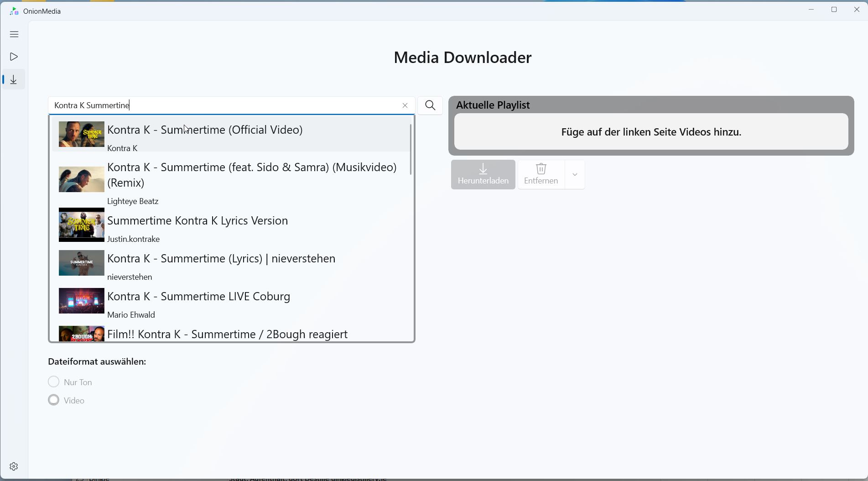Image resolution: width=868 pixels, height=481 pixels.
Task: Clear the search box text
Action: (405, 105)
